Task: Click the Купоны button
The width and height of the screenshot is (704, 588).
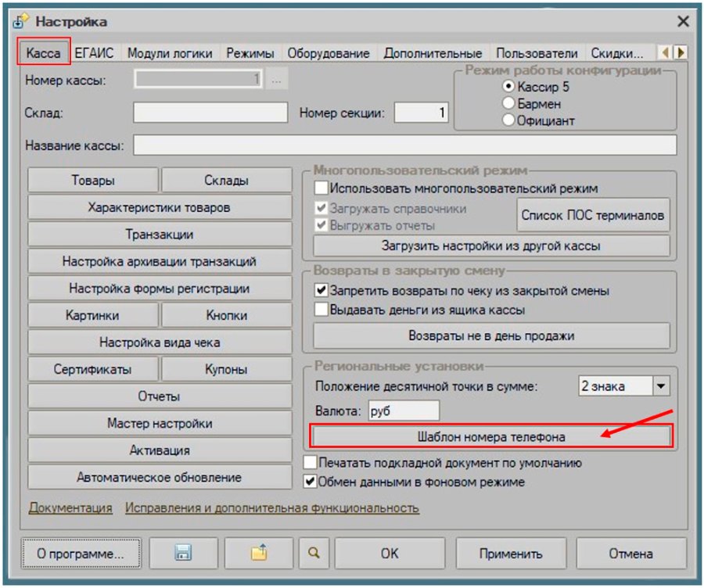Action: tap(226, 369)
